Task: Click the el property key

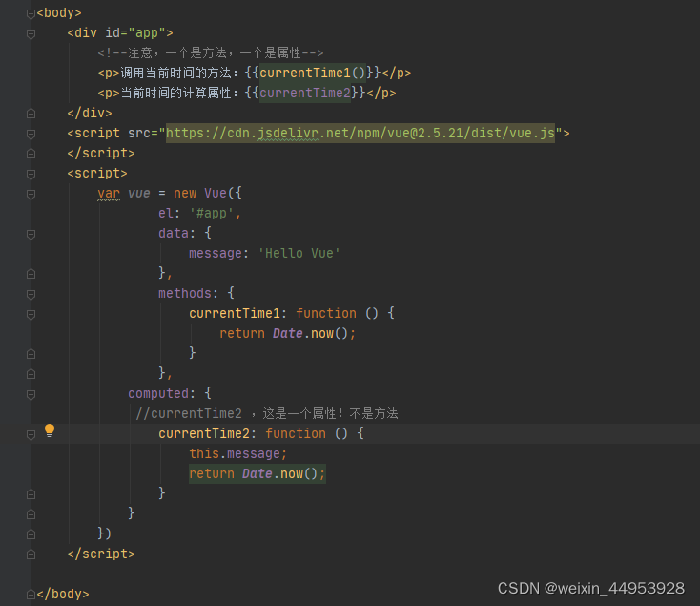Action: (x=166, y=214)
